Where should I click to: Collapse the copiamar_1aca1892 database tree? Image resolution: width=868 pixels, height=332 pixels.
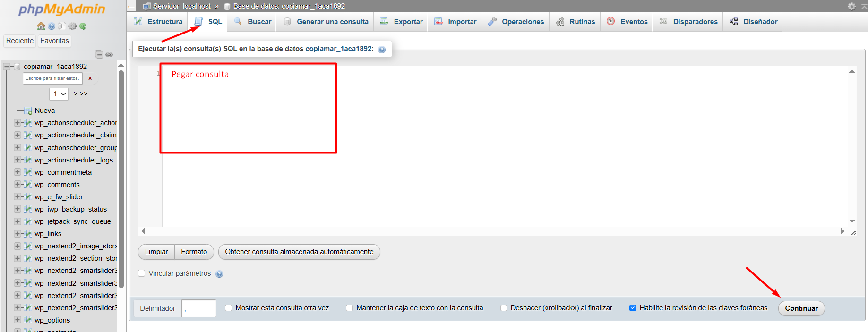click(x=7, y=67)
